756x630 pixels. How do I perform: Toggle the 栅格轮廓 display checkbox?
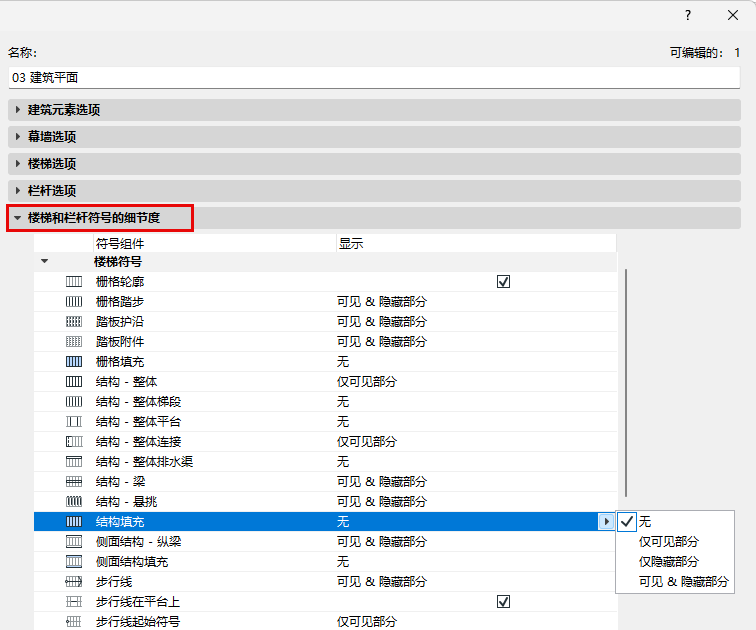point(503,281)
